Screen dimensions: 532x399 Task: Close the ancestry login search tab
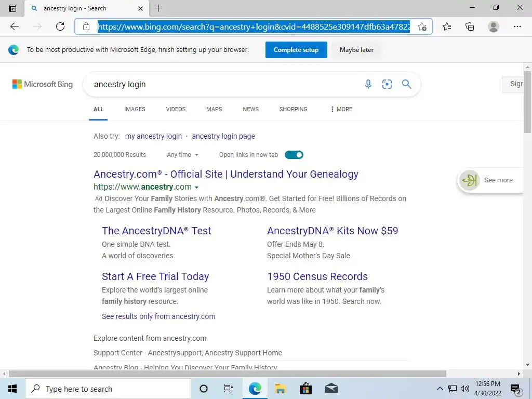point(140,8)
